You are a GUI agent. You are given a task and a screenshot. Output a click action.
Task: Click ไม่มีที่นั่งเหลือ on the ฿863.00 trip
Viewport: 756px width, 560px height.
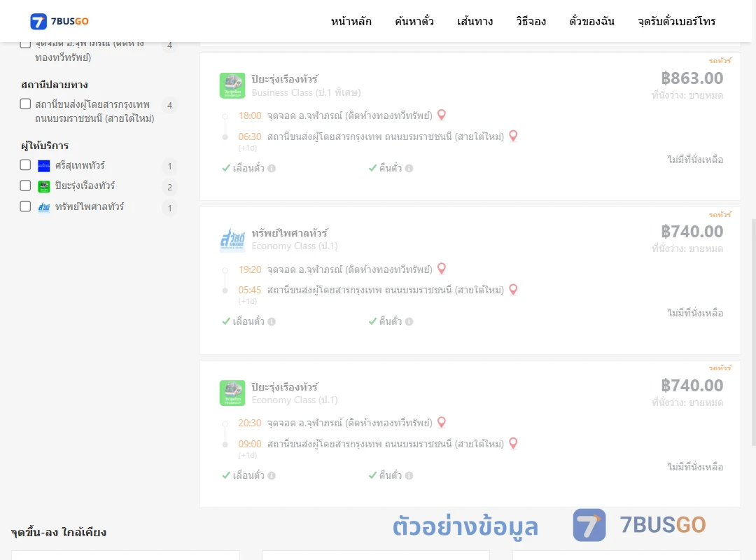[x=695, y=160]
